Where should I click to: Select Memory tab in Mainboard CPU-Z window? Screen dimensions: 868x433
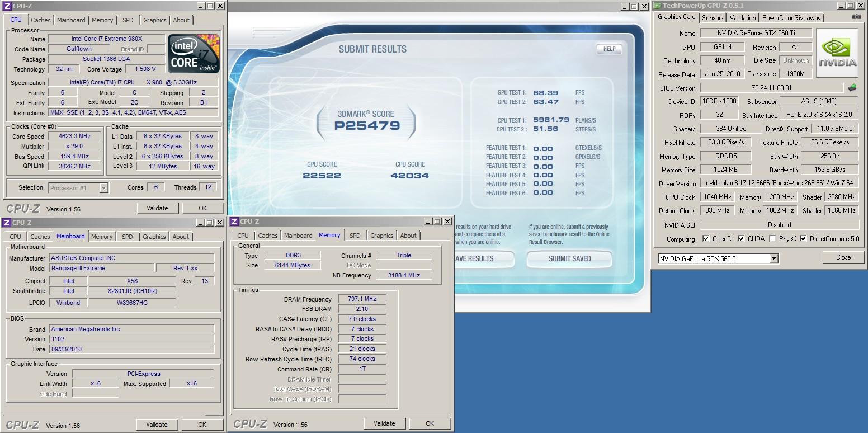[x=102, y=237]
